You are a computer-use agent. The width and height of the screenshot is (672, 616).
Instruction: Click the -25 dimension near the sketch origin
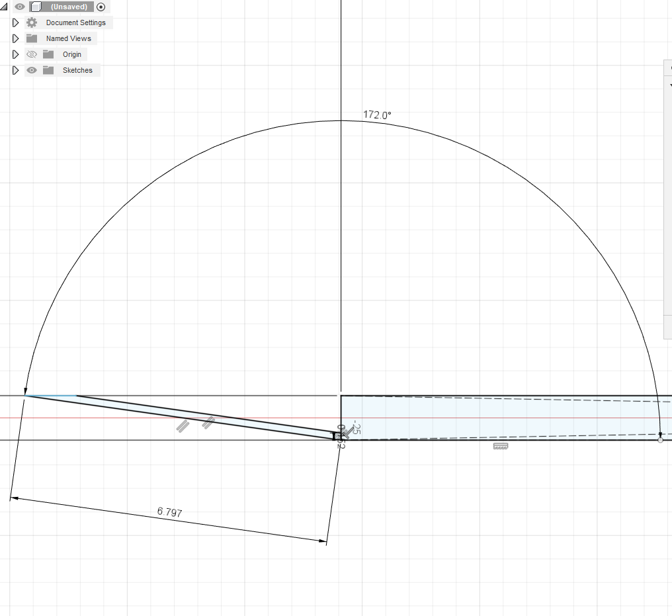(x=356, y=429)
